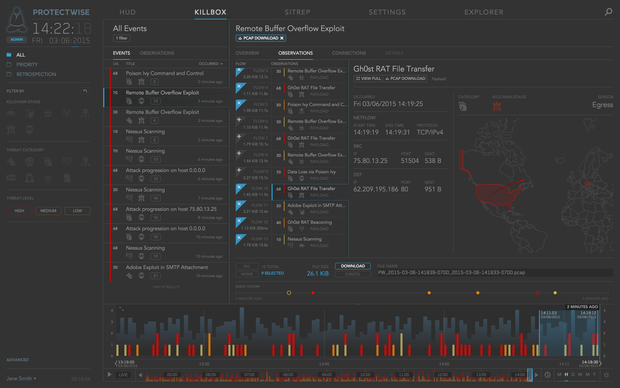620x388 pixels.
Task: Shift histogram range later with right chevron
Action: pyautogui.click(x=600, y=363)
